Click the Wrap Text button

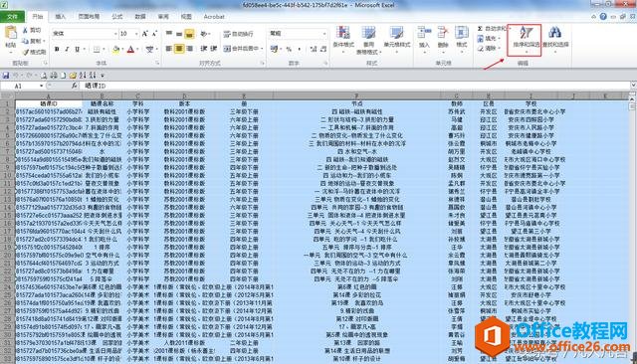point(239,34)
